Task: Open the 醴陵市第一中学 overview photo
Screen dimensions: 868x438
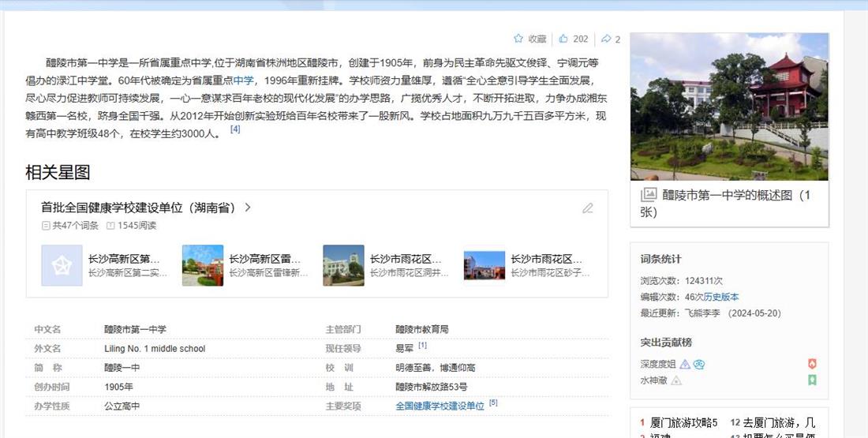Action: (x=730, y=107)
